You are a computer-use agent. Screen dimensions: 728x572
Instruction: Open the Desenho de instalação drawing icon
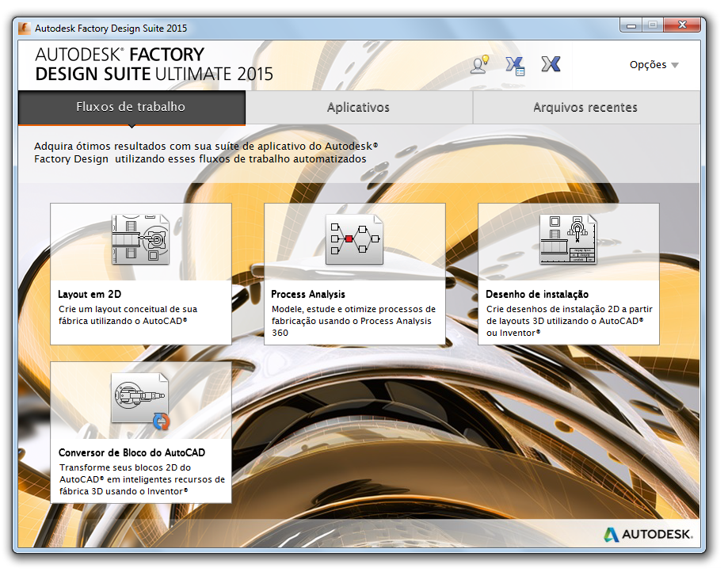[568, 239]
